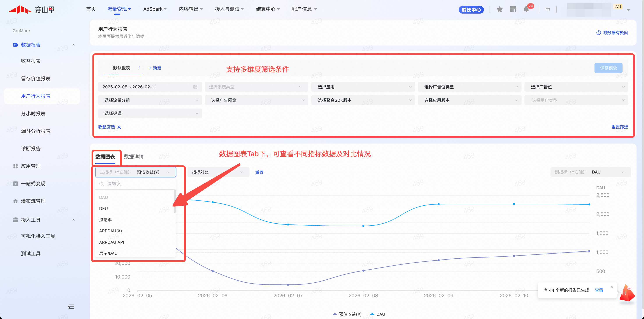Open 收益报表 in the sidebar
The height and width of the screenshot is (319, 644).
click(31, 61)
